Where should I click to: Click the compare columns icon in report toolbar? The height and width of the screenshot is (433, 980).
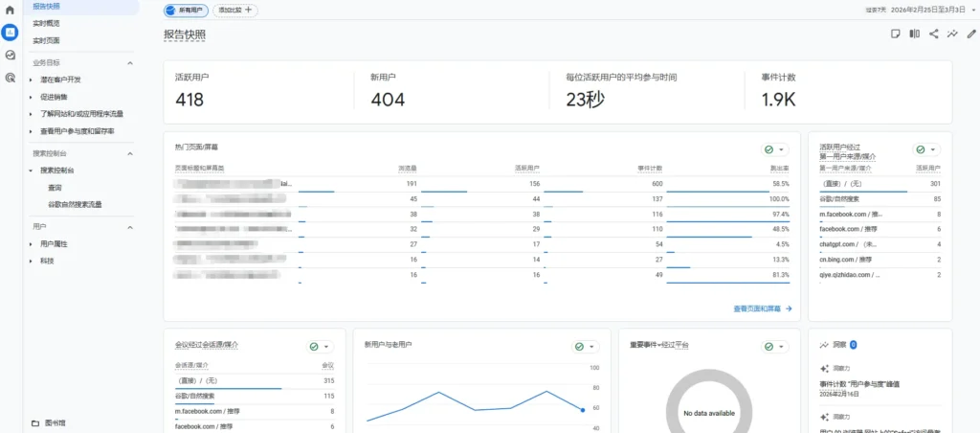[x=914, y=34]
